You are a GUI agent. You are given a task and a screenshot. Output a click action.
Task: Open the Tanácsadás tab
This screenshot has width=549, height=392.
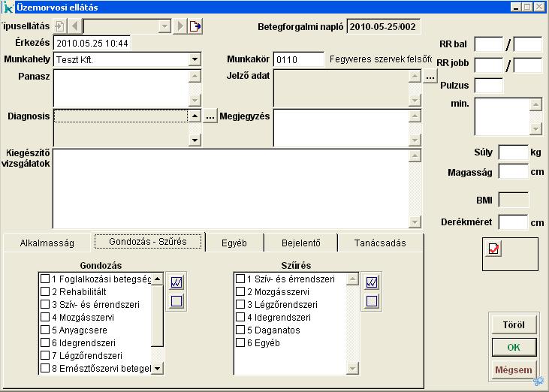(x=380, y=243)
